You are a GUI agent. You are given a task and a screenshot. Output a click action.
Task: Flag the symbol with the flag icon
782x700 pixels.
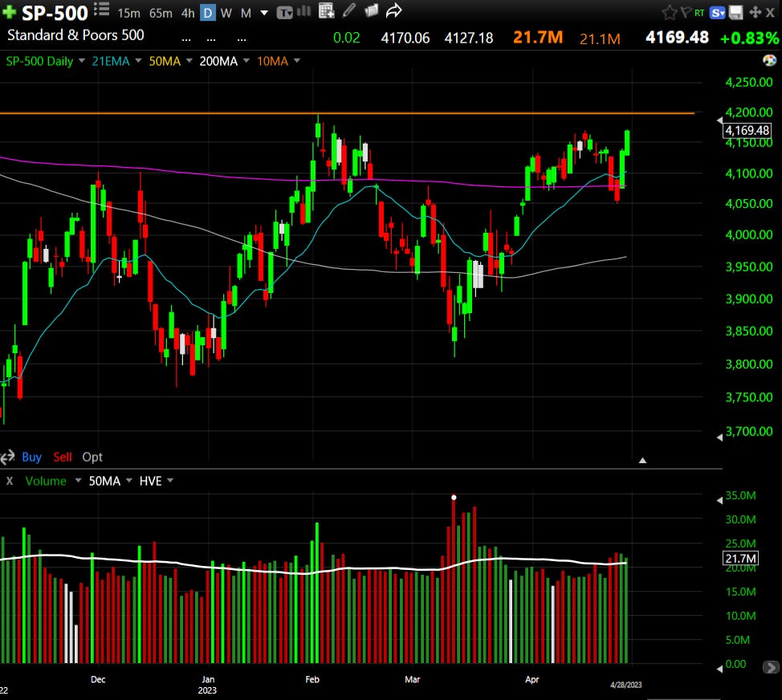pyautogui.click(x=686, y=13)
